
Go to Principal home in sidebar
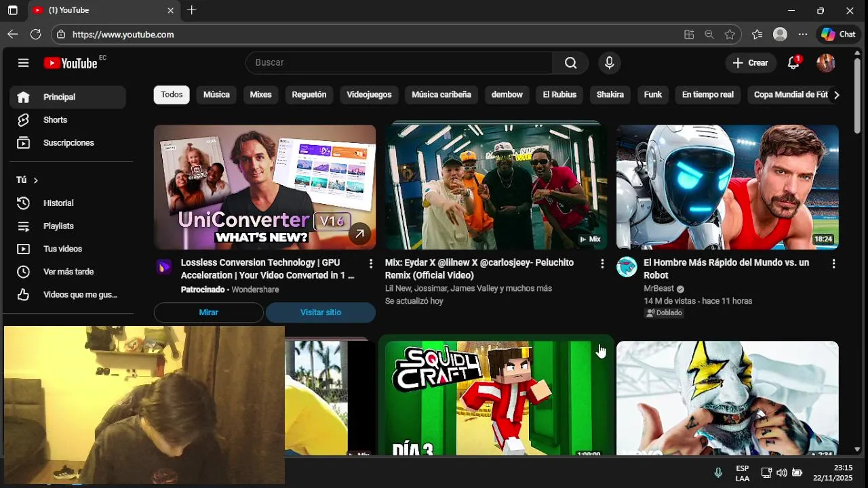click(68, 97)
